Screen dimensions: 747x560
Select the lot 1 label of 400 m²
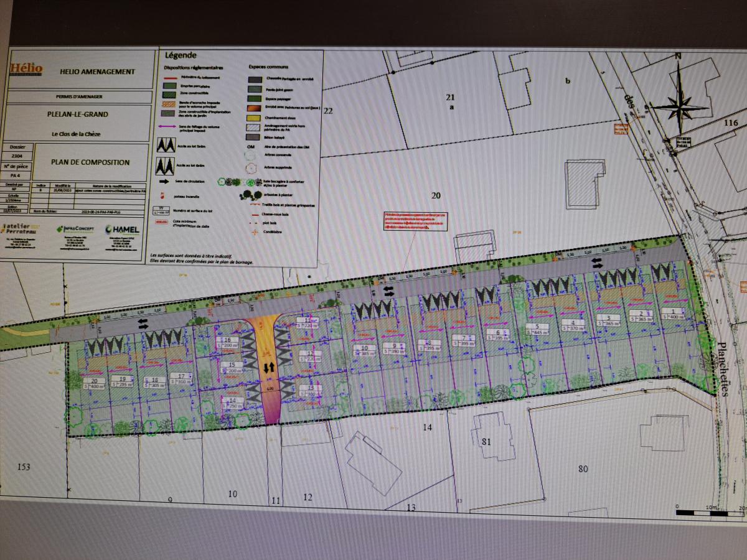tap(672, 313)
